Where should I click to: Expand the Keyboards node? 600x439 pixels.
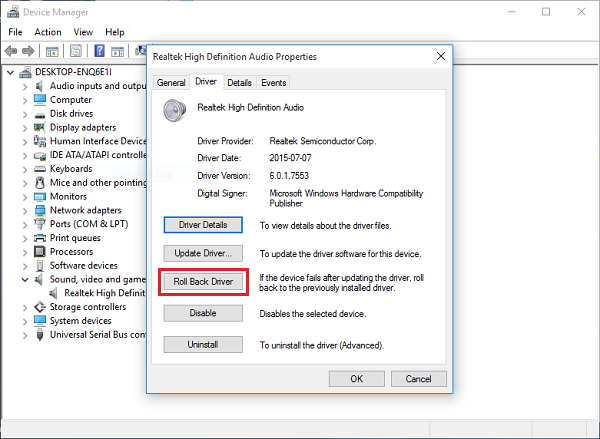(x=25, y=169)
